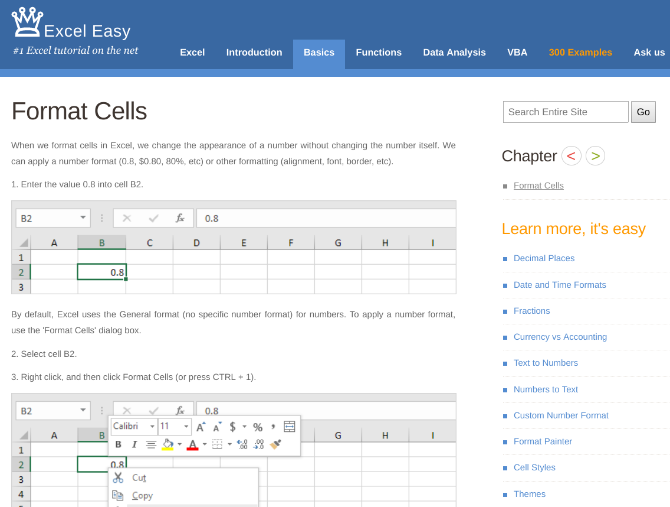Click the increase font size icon
Image resolution: width=670 pixels, height=507 pixels.
(x=201, y=427)
